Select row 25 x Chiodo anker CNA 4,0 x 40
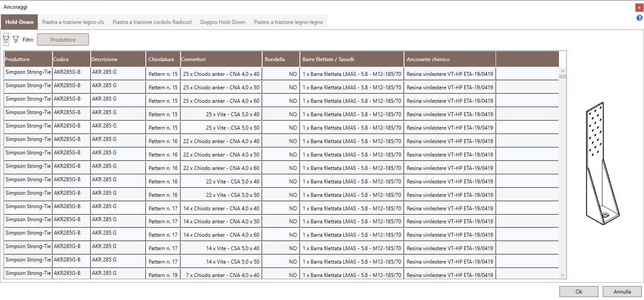Viewport: 644px width, 300px height. pyautogui.click(x=281, y=74)
